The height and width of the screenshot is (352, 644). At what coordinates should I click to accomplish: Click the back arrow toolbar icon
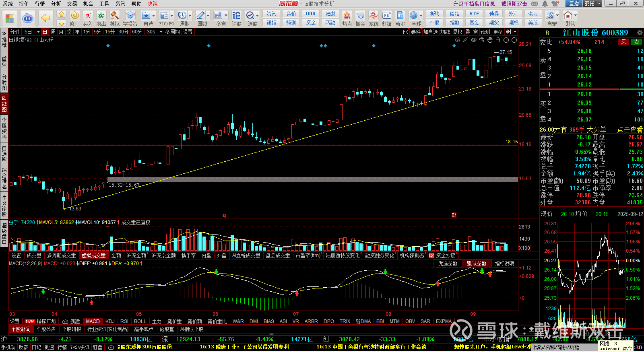(46, 18)
